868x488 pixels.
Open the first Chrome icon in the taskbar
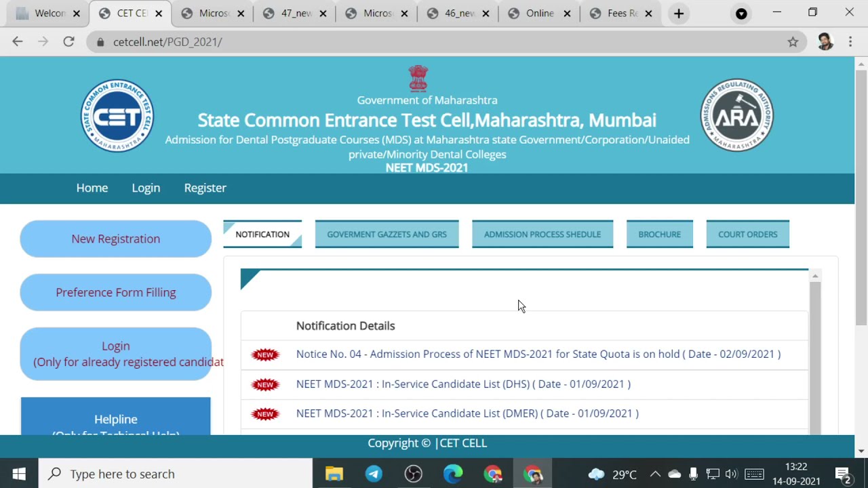[x=493, y=474]
